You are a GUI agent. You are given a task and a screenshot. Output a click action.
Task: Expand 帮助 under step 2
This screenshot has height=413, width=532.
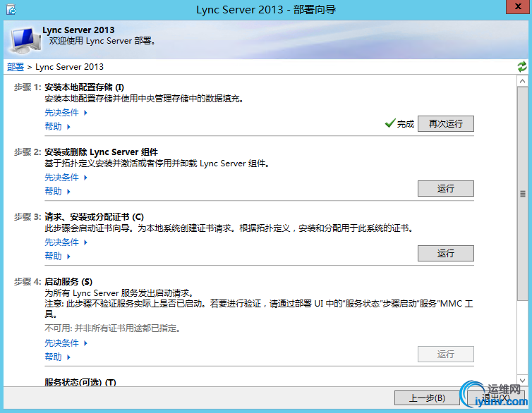pyautogui.click(x=57, y=191)
